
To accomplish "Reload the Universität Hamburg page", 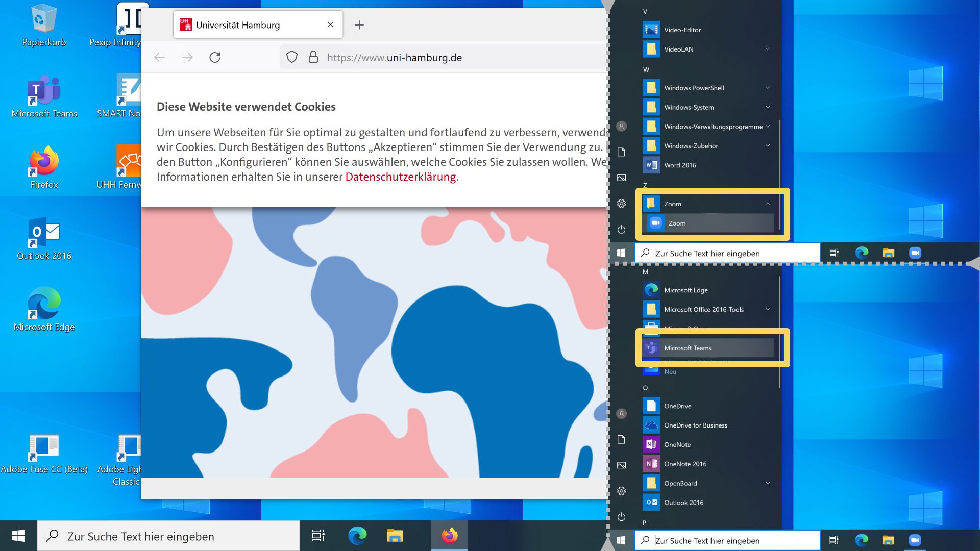I will [215, 57].
